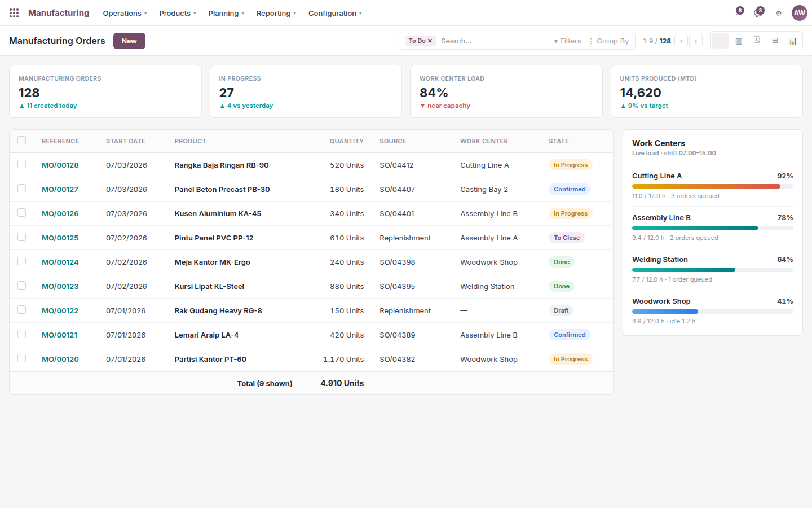The image size is (812, 508).
Task: Tick the checkbox for MO/00127
Action: point(22,189)
